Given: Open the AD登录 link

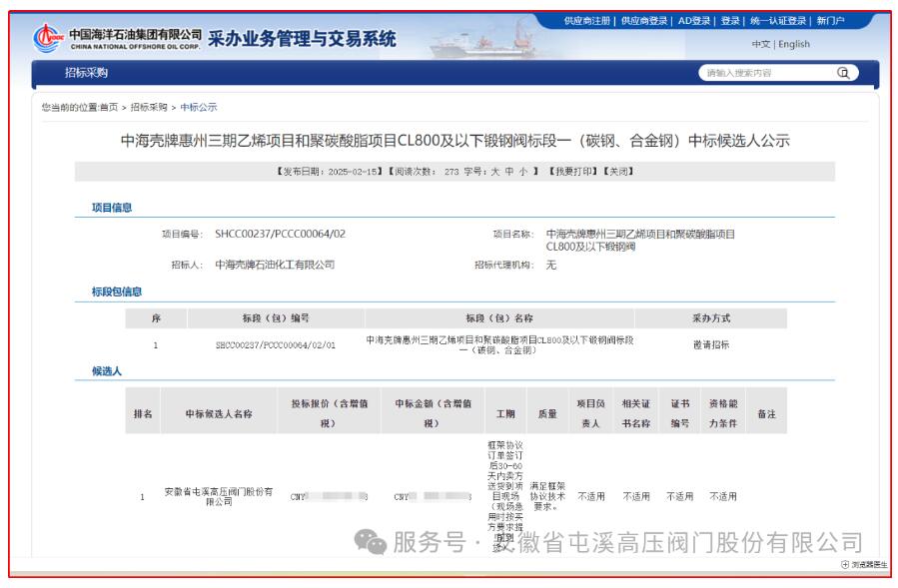Looking at the screenshot, I should [694, 21].
